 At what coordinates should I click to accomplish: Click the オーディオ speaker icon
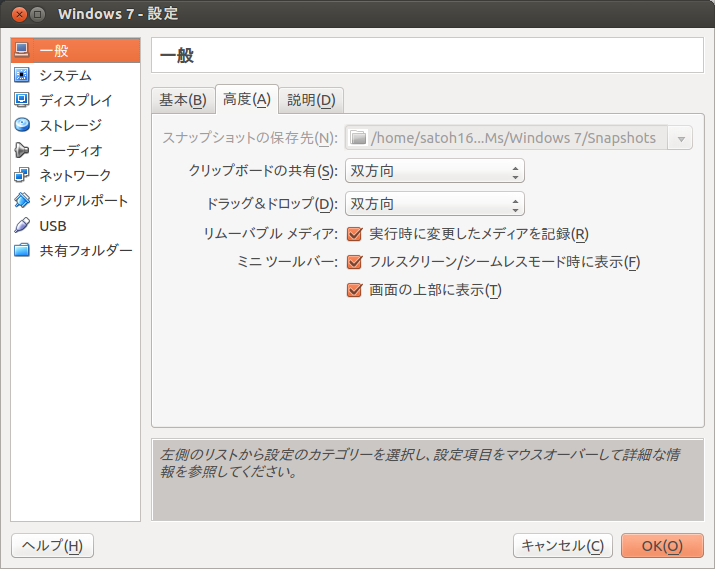pyautogui.click(x=21, y=150)
